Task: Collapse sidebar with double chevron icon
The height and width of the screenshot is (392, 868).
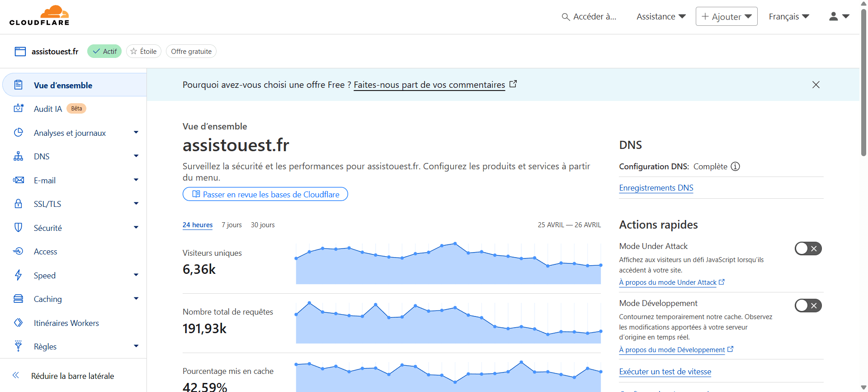Action: [16, 375]
